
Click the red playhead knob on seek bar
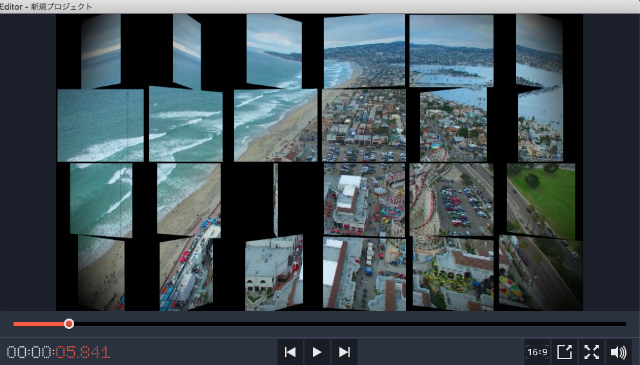[x=69, y=324]
